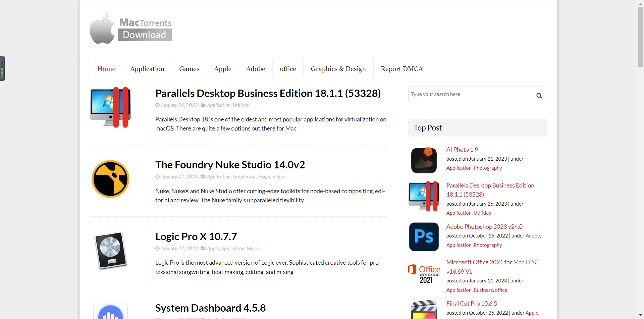This screenshot has height=319, width=644.
Task: Click Application category under Nuke Studio post
Action: coord(219,177)
